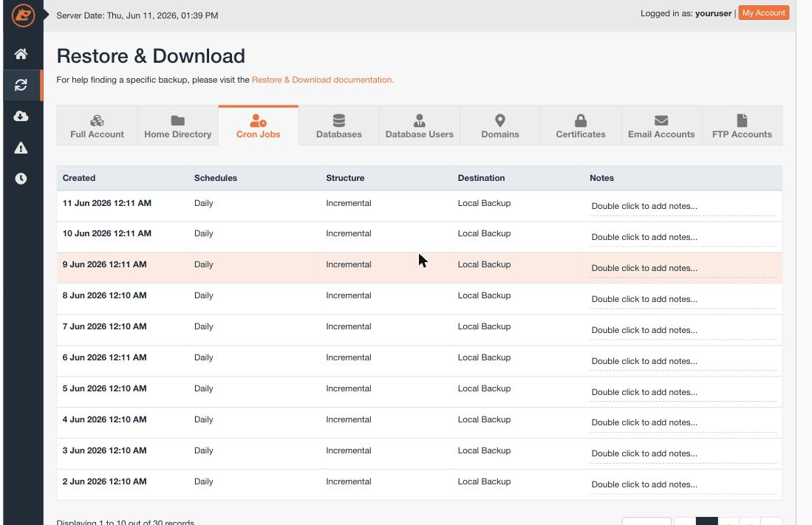This screenshot has width=812, height=525.
Task: Open the Domains tab
Action: click(x=499, y=126)
